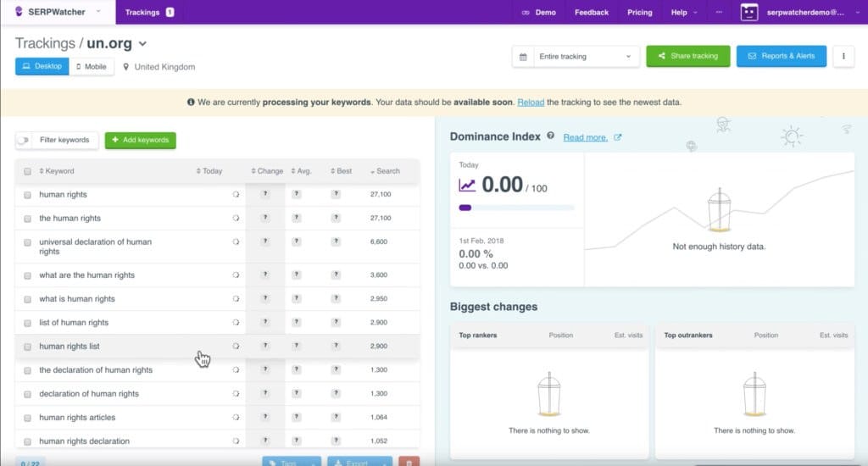This screenshot has height=466, width=868.
Task: Click the Top outrankers header
Action: (688, 336)
